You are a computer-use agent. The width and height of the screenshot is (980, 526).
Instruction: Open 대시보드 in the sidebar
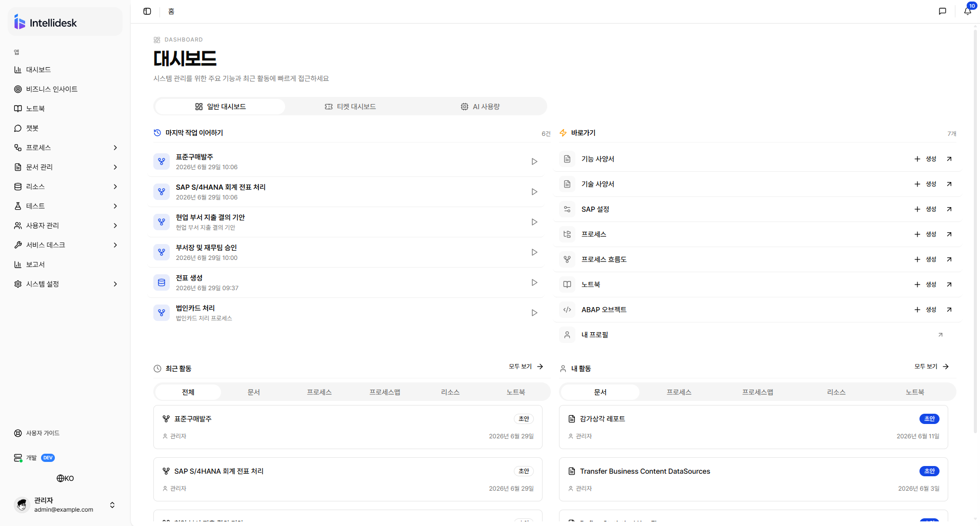(x=65, y=70)
